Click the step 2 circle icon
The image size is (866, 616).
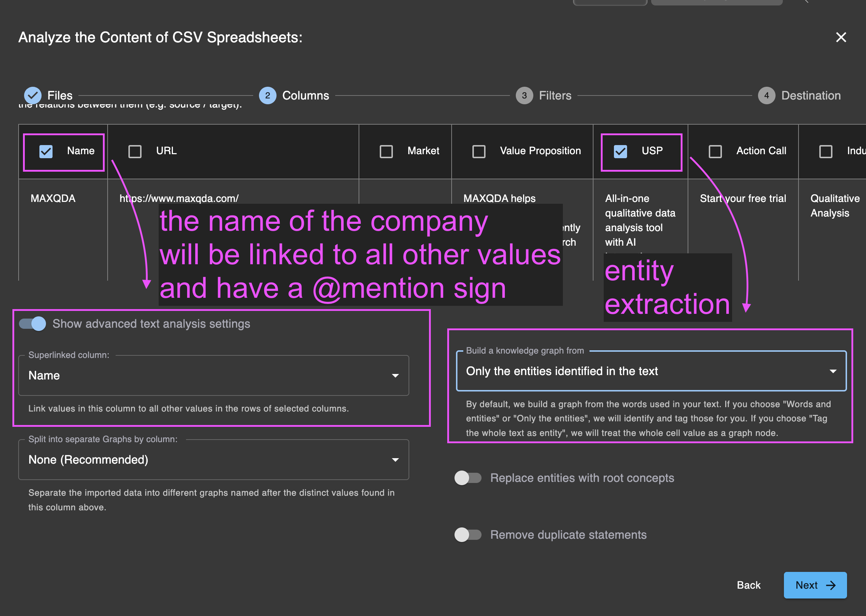point(268,95)
